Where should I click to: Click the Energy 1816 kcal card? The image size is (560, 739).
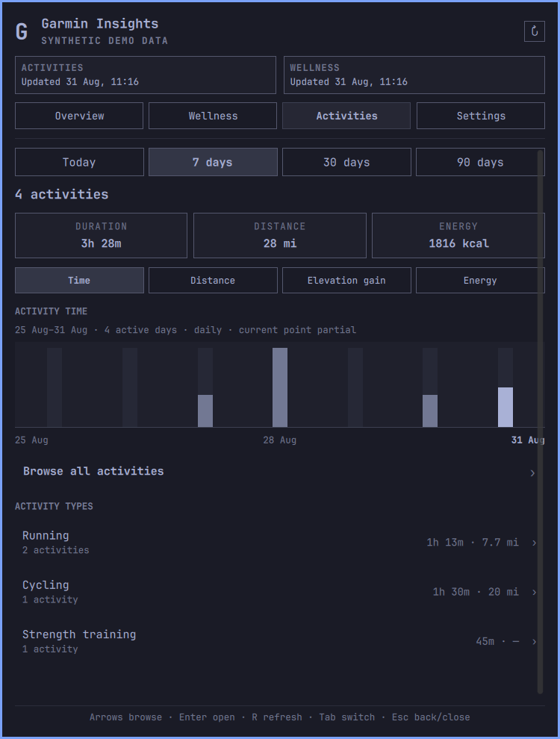(x=458, y=235)
